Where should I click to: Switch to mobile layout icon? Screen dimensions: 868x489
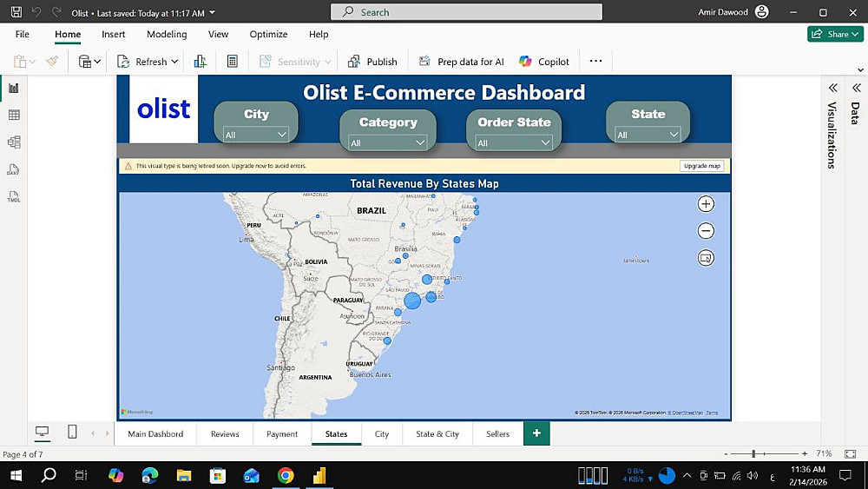[x=72, y=432]
